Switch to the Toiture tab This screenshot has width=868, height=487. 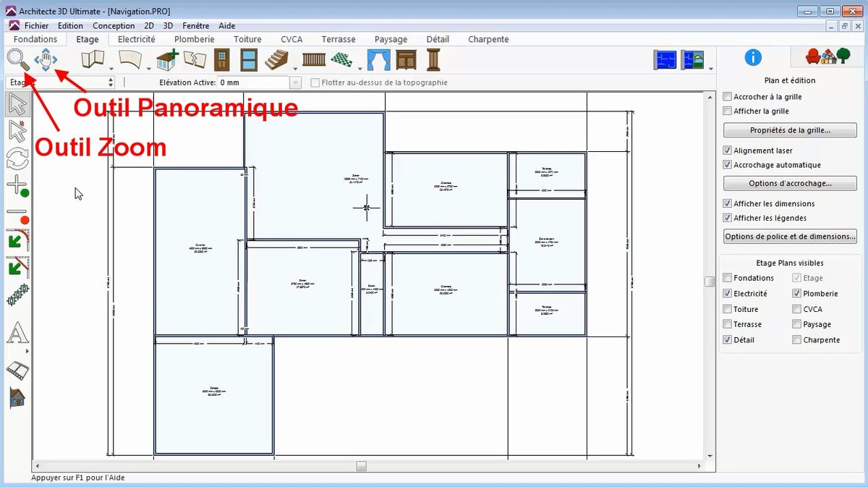point(247,39)
